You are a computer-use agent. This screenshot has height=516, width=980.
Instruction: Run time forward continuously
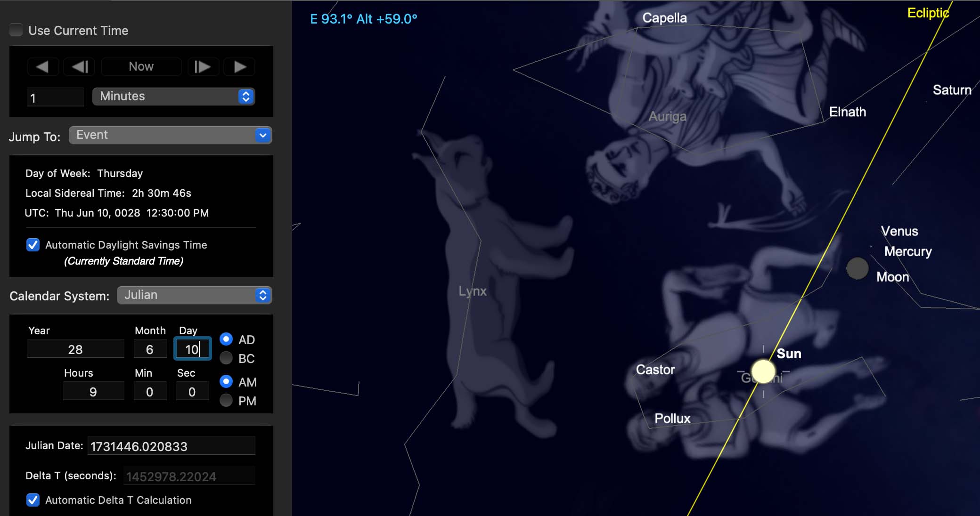pos(239,67)
